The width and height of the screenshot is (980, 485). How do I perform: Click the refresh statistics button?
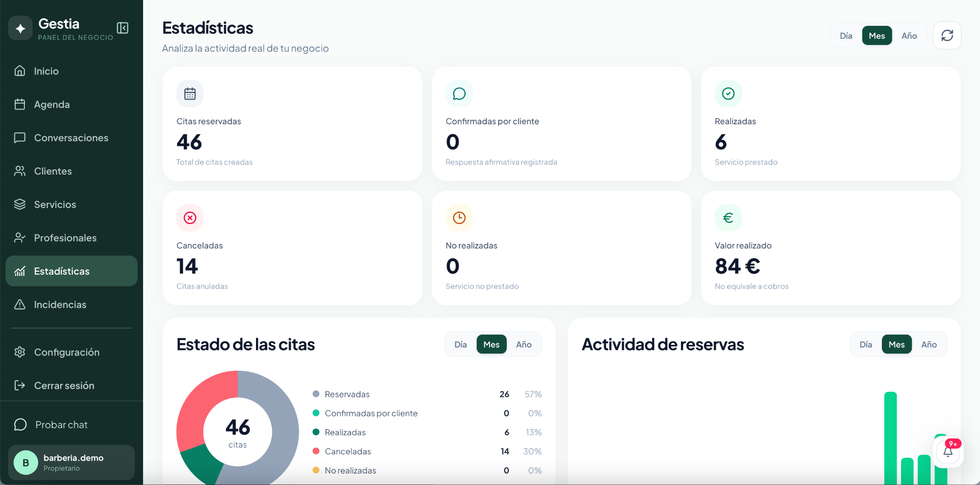pyautogui.click(x=947, y=35)
